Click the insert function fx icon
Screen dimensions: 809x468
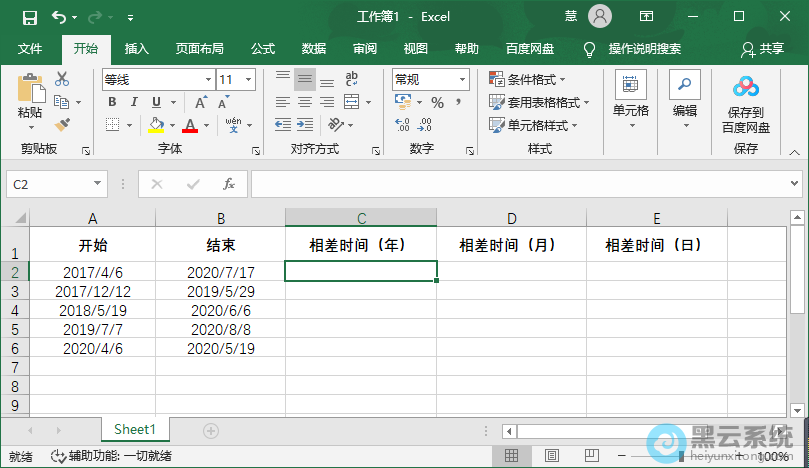coord(228,184)
